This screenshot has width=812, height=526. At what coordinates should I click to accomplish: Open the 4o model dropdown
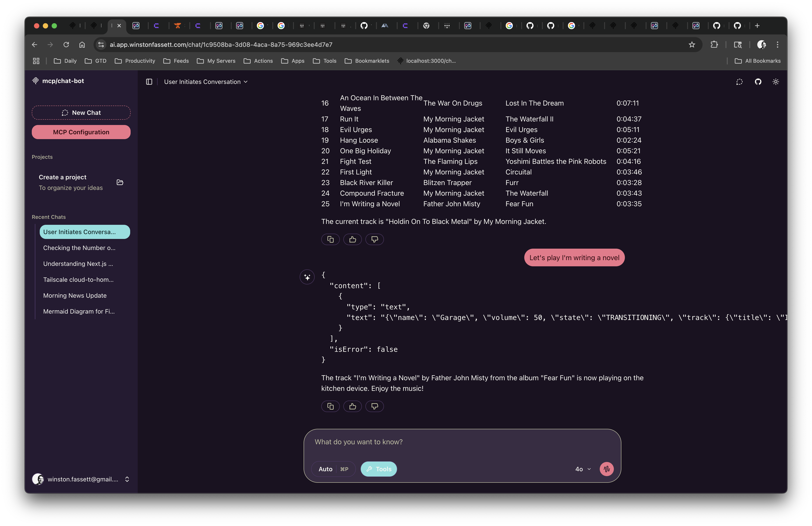(583, 469)
